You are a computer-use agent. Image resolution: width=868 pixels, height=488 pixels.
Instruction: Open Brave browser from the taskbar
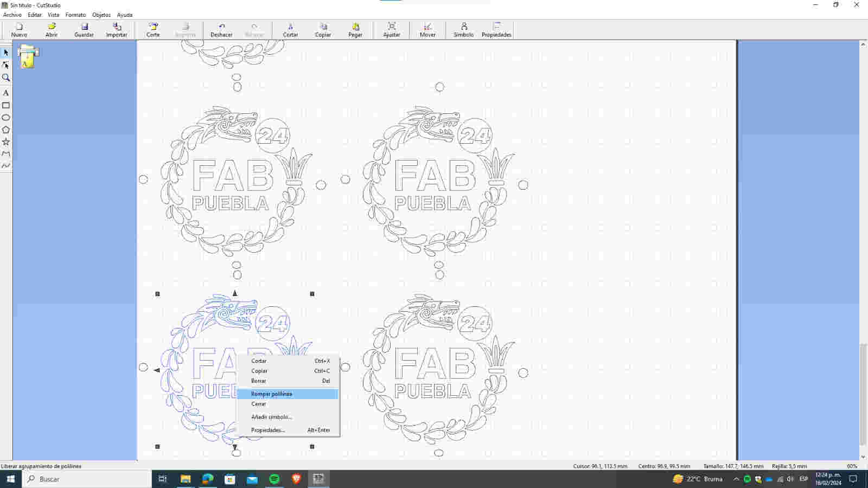[296, 479]
